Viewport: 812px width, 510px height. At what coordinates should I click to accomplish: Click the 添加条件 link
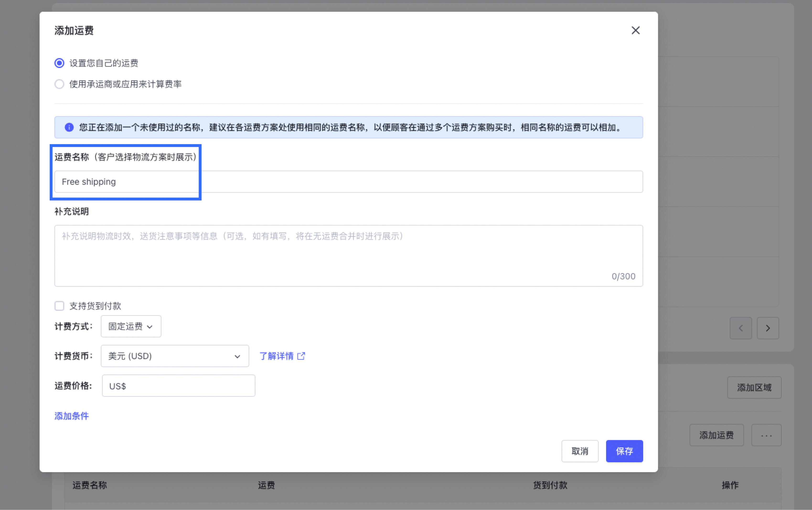[x=71, y=416]
